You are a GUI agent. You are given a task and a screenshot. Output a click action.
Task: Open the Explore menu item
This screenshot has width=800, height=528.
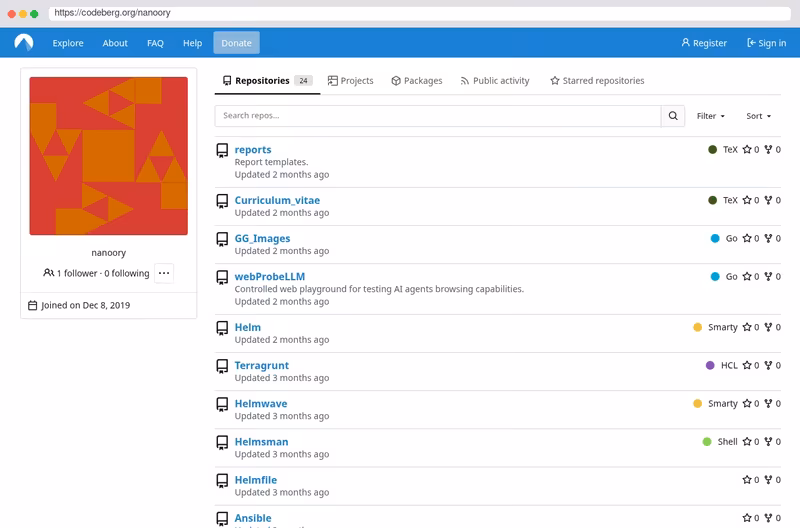(x=68, y=43)
